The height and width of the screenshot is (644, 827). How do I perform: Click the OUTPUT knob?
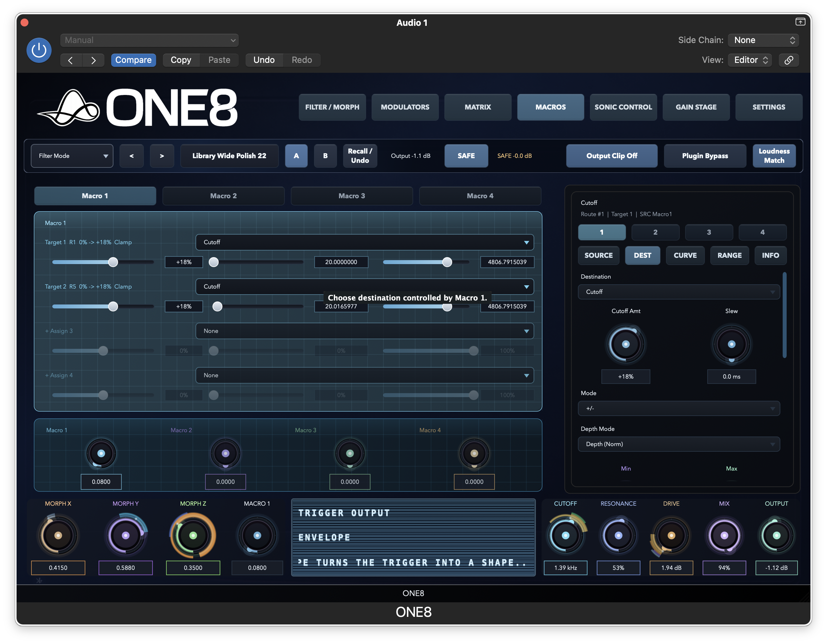click(x=777, y=535)
